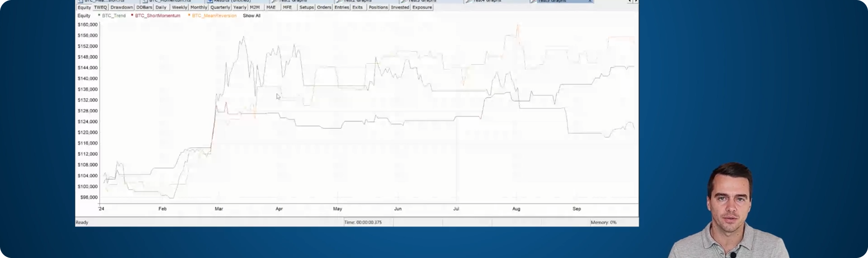Toggle the BTC_ShortMomentum series legend
The width and height of the screenshot is (868, 258).
click(x=158, y=16)
